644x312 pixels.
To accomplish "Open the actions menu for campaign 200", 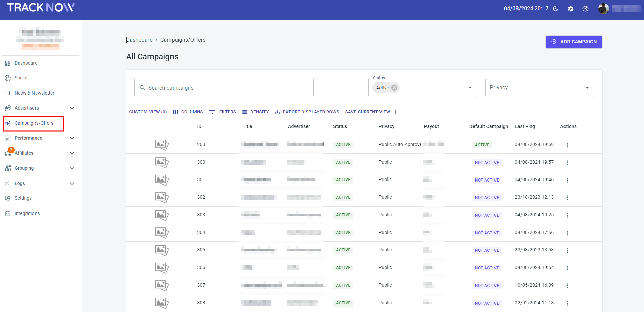I will [x=568, y=145].
